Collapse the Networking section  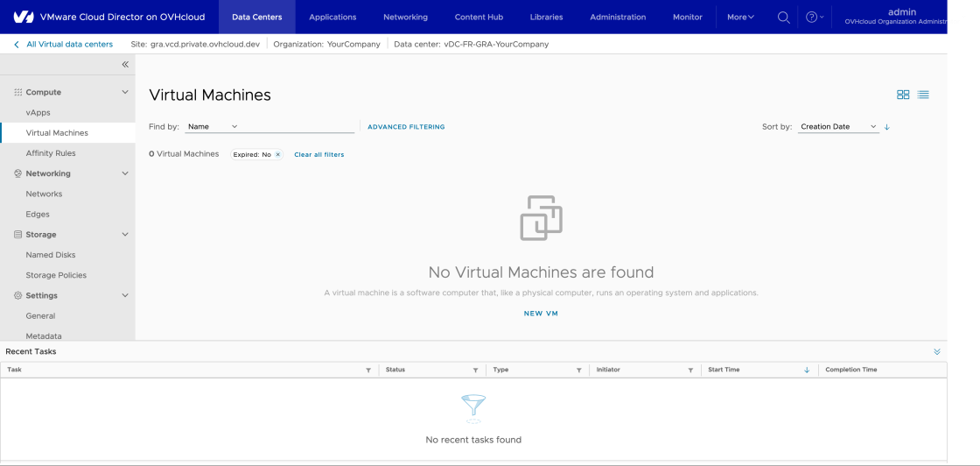point(125,173)
